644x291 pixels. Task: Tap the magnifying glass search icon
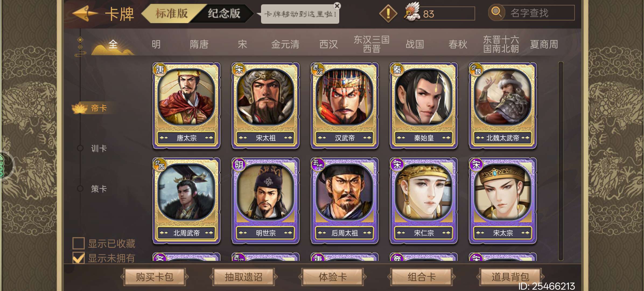tap(496, 12)
